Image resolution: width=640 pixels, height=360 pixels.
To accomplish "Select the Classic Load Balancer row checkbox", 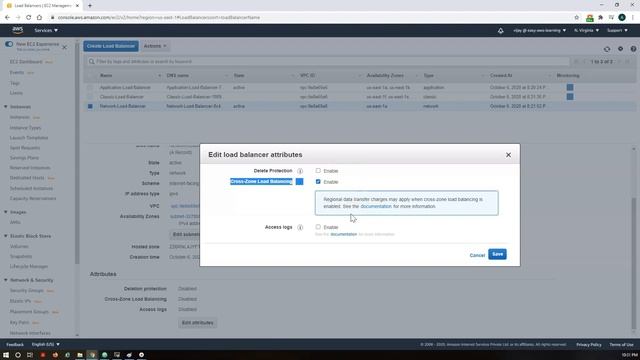I will point(90,97).
